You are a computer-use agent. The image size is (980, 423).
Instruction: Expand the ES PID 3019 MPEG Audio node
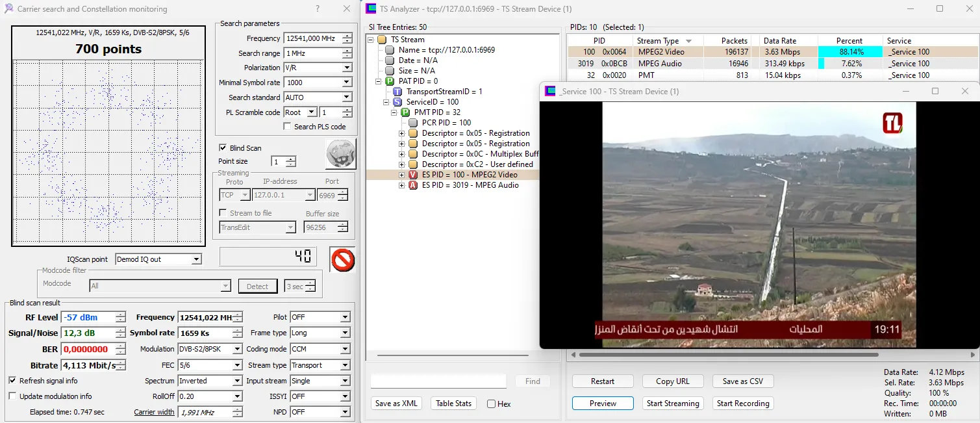pos(401,185)
